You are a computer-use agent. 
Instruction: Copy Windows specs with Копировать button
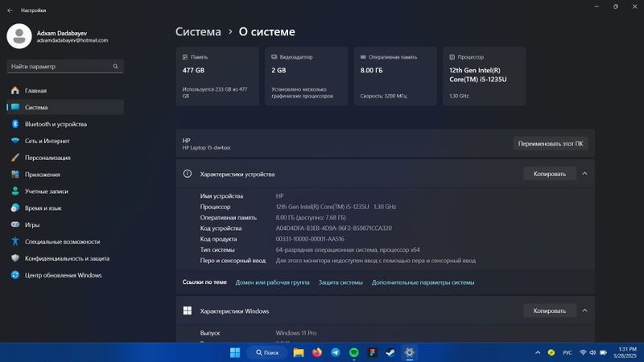tap(550, 311)
